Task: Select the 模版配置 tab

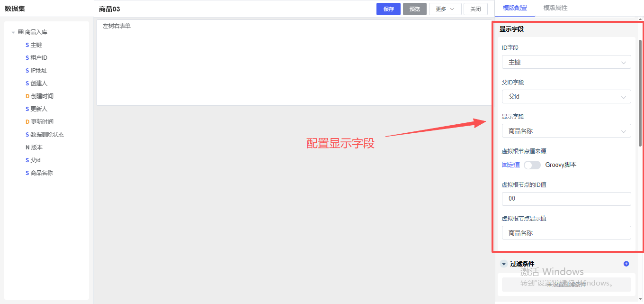Action: [515, 8]
